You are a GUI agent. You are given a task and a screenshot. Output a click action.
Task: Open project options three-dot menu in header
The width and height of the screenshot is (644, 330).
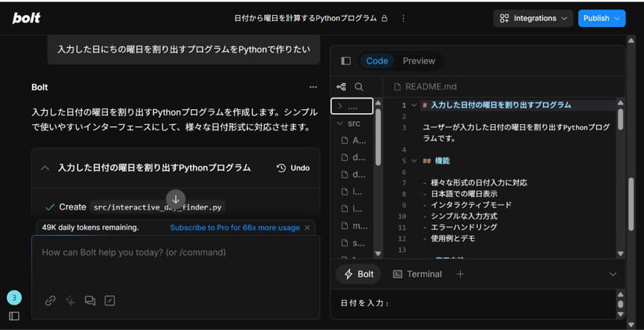pos(403,19)
